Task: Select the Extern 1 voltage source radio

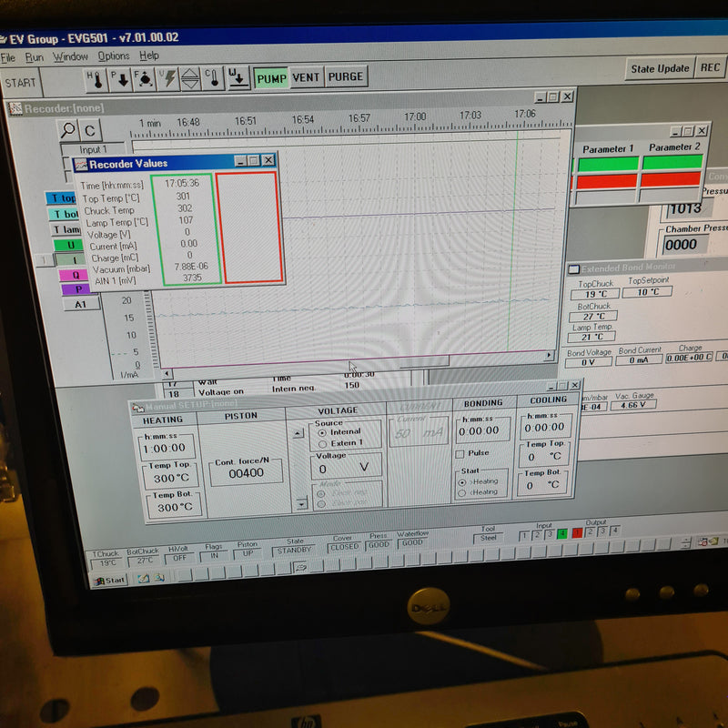Action: (322, 444)
